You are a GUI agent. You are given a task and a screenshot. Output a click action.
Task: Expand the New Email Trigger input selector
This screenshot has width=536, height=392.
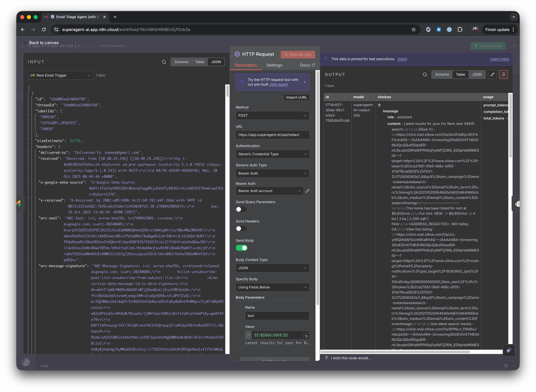(x=60, y=75)
